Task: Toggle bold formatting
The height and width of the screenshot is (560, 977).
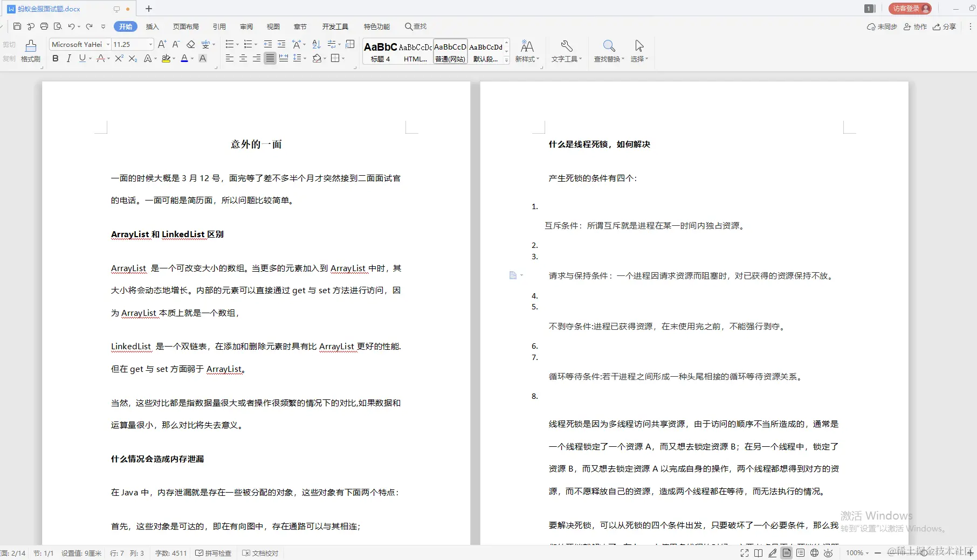Action: coord(55,59)
